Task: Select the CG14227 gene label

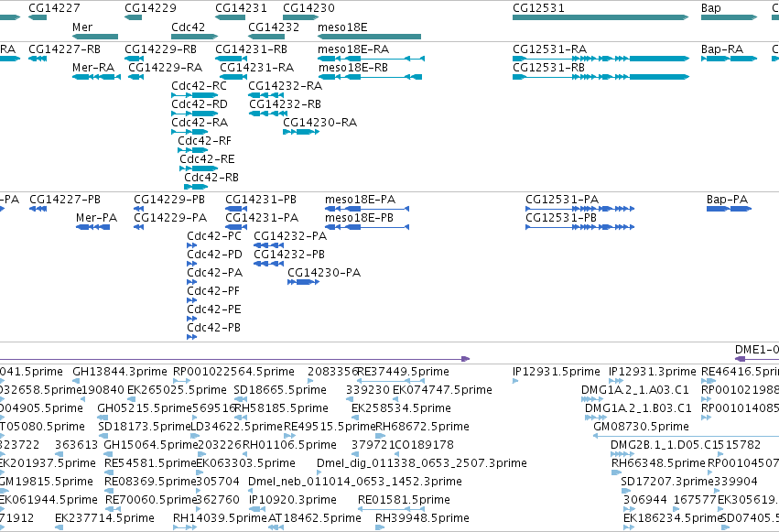Action: pyautogui.click(x=54, y=8)
